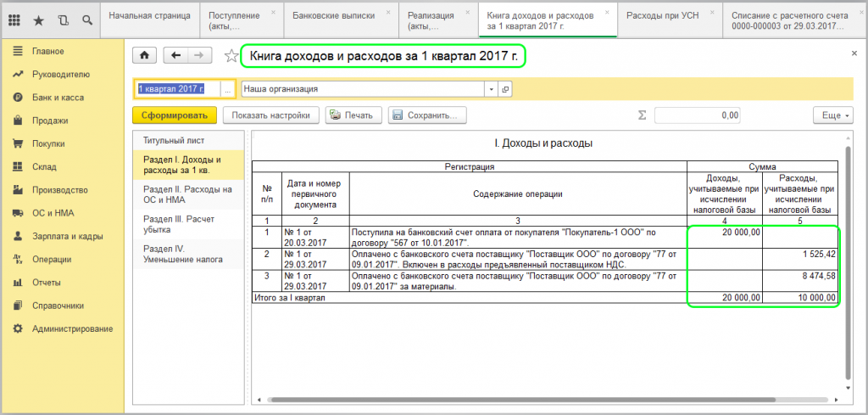Click the home button icon

144,55
